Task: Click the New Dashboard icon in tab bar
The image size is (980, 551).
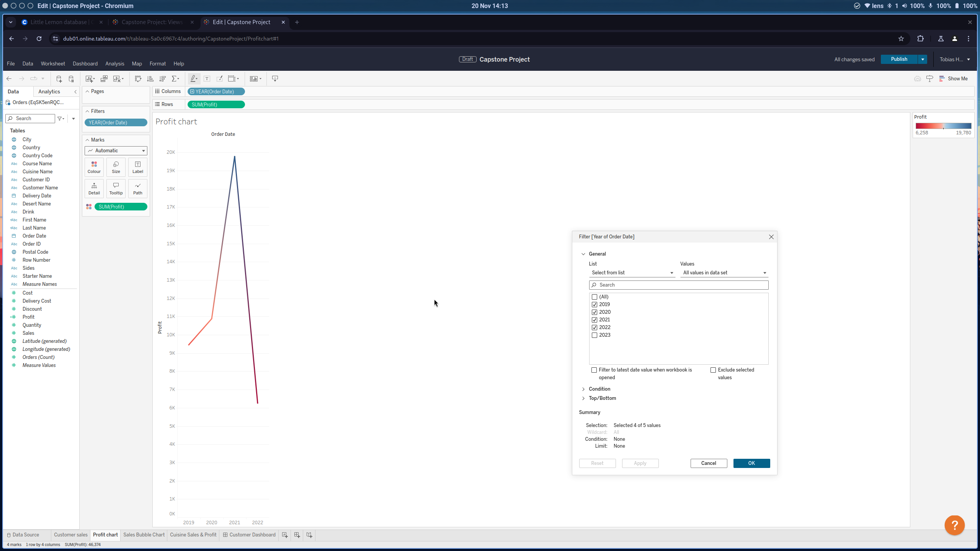Action: click(297, 535)
